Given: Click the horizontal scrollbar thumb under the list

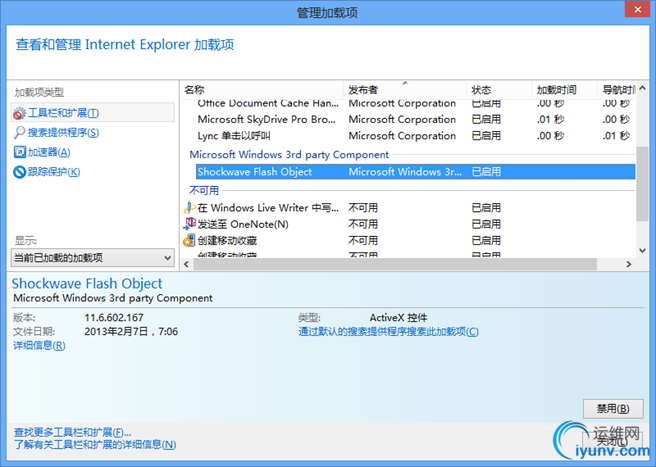Looking at the screenshot, I should pos(395,264).
